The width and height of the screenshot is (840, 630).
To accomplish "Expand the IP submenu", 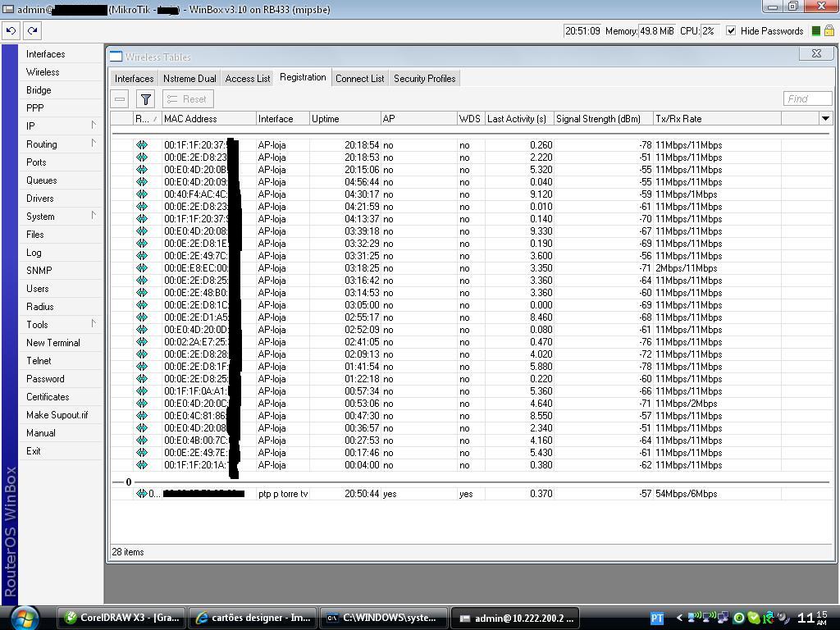I will 94,126.
